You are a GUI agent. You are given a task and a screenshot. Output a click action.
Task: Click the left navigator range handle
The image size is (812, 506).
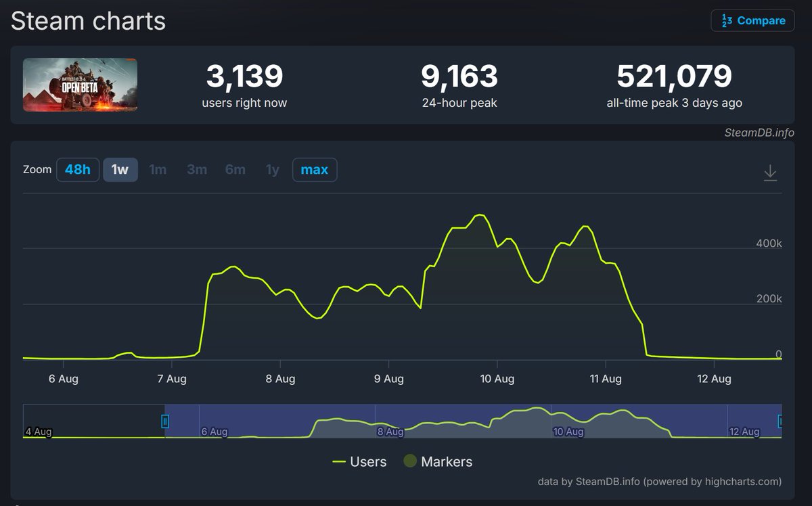(x=165, y=421)
